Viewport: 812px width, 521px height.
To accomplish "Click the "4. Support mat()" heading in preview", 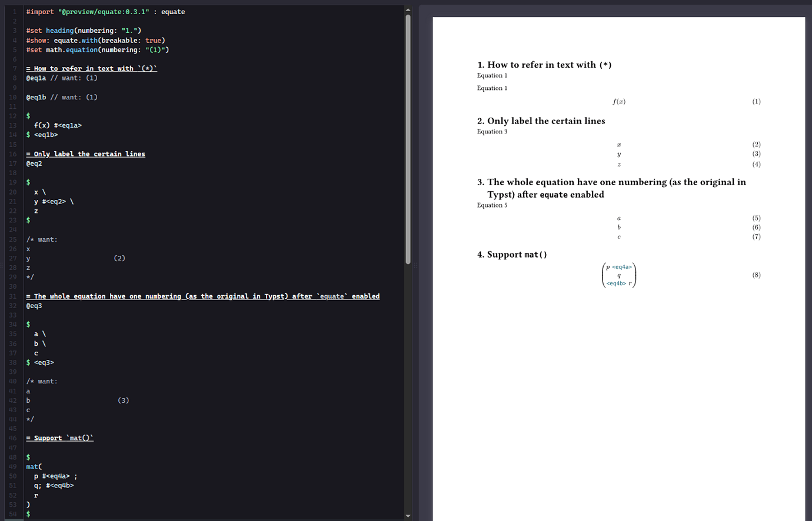I will pyautogui.click(x=513, y=255).
